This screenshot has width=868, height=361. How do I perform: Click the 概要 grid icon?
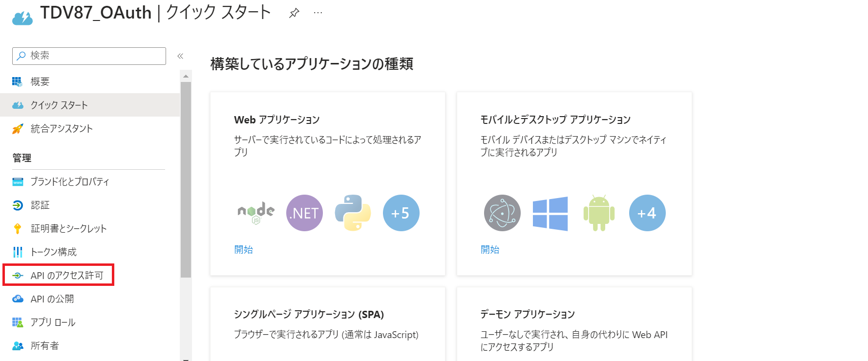[18, 81]
